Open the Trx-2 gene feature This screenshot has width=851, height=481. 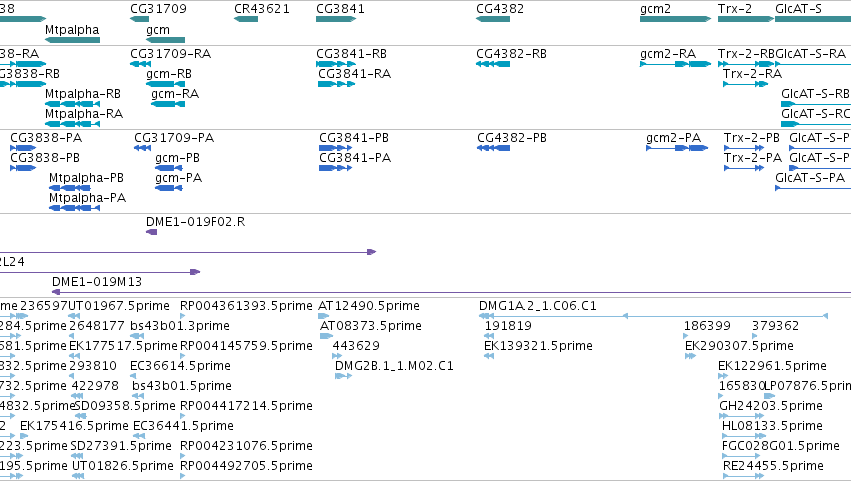click(x=746, y=19)
